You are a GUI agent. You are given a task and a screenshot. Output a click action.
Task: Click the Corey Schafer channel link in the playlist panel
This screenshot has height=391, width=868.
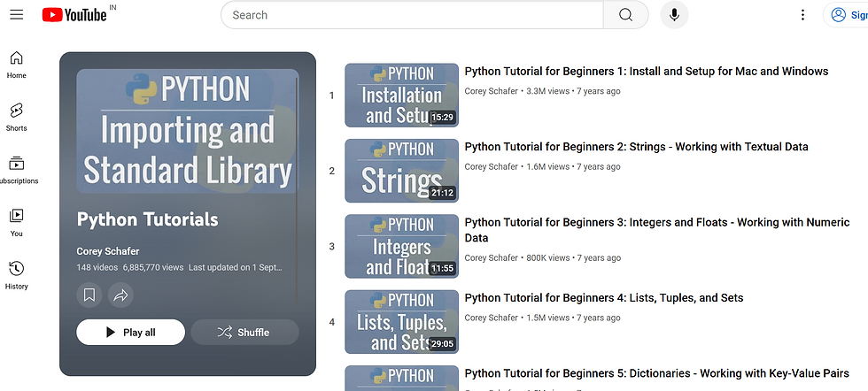[108, 251]
